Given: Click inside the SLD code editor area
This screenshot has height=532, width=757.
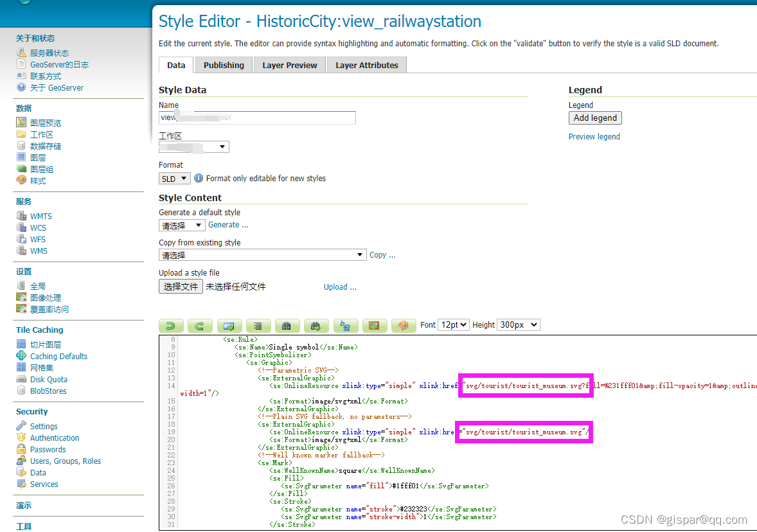Looking at the screenshot, I should [458, 432].
